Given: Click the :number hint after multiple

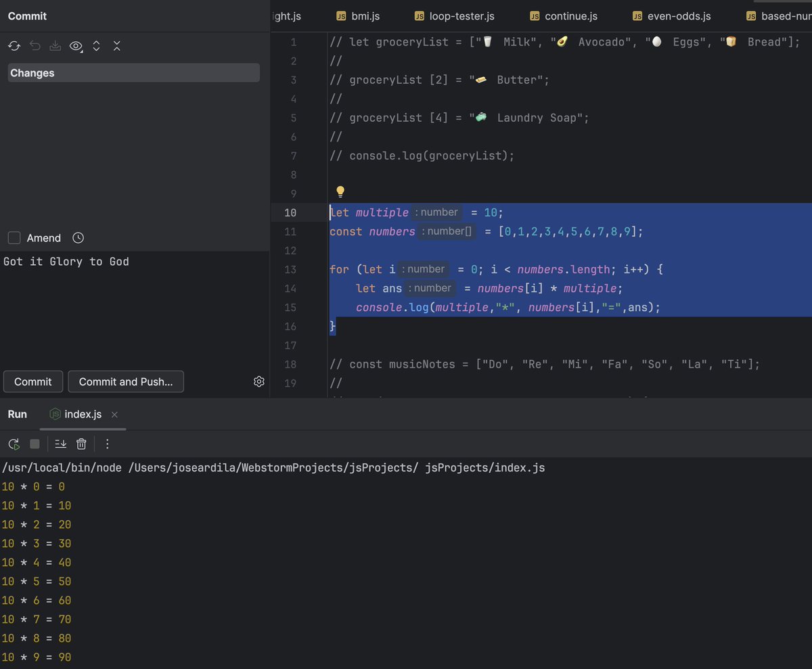Looking at the screenshot, I should (437, 212).
